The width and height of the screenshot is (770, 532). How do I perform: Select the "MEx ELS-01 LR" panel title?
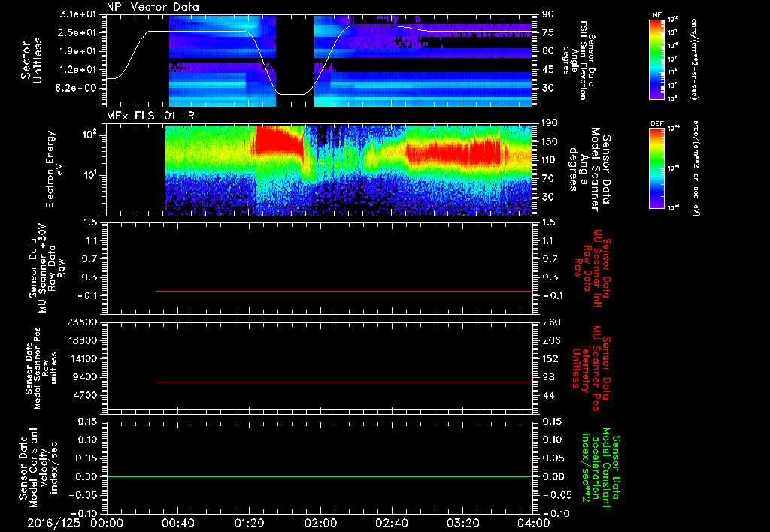(150, 116)
